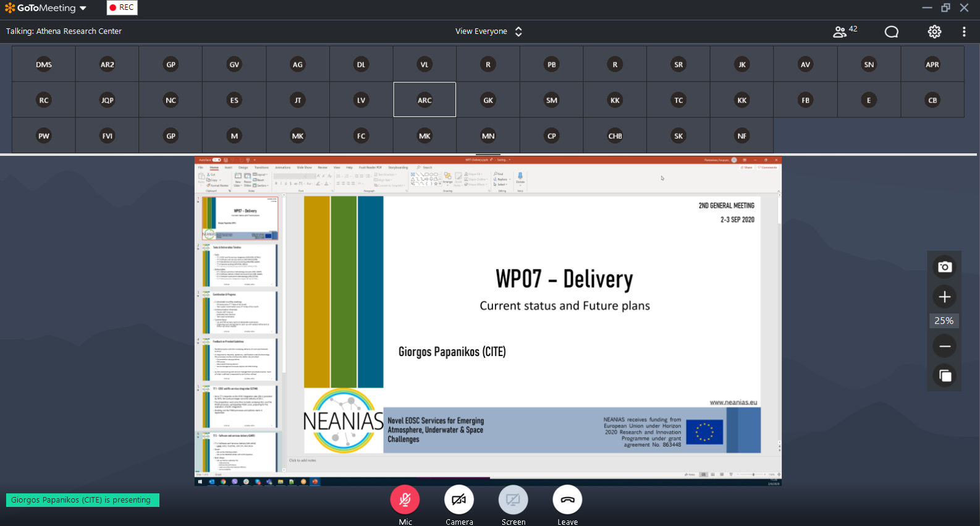Open the View Everyone layout selector
The image size is (980, 526).
(489, 32)
